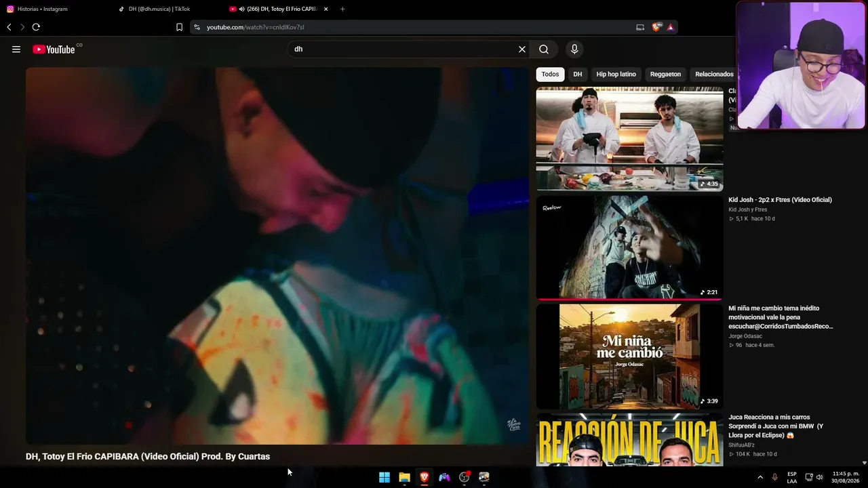The image size is (868, 488).
Task: Open the Kid Josh 2p2 thumbnail (2:21)
Action: pos(629,247)
